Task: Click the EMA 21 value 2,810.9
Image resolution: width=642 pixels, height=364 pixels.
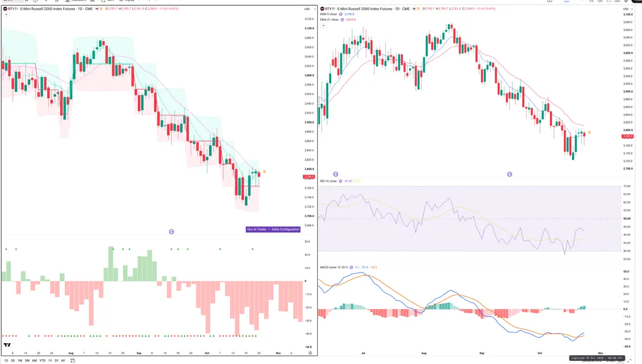Action: 351,19
